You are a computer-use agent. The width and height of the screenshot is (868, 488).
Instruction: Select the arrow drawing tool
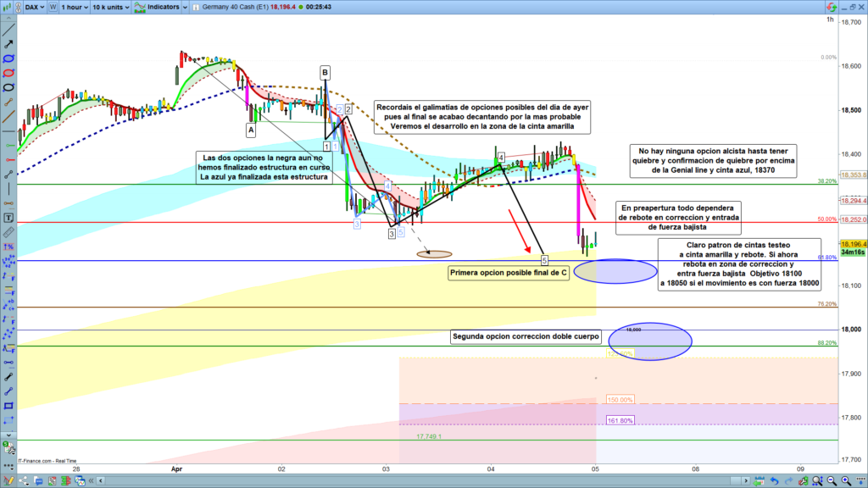click(8, 42)
